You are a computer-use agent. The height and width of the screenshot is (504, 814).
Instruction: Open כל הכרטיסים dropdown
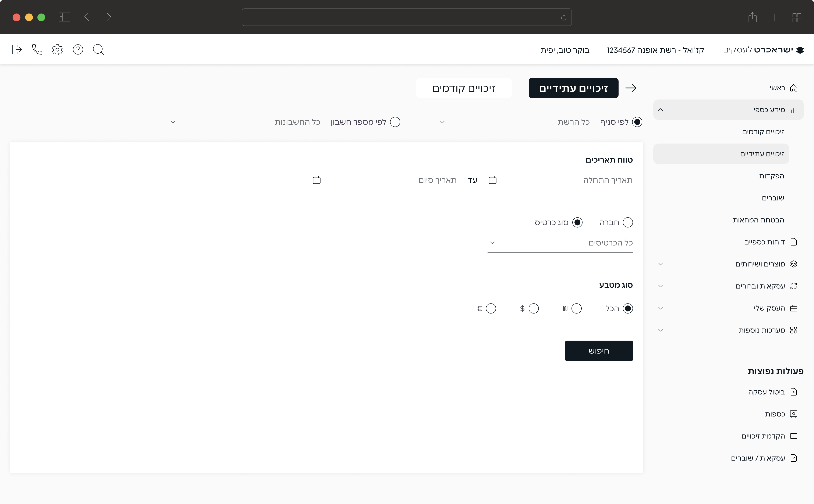click(560, 243)
